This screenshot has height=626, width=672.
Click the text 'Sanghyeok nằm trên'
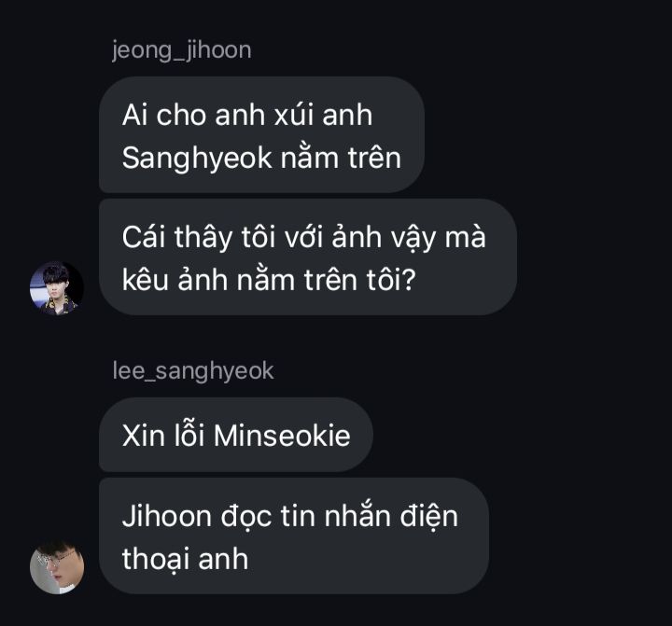(x=261, y=158)
